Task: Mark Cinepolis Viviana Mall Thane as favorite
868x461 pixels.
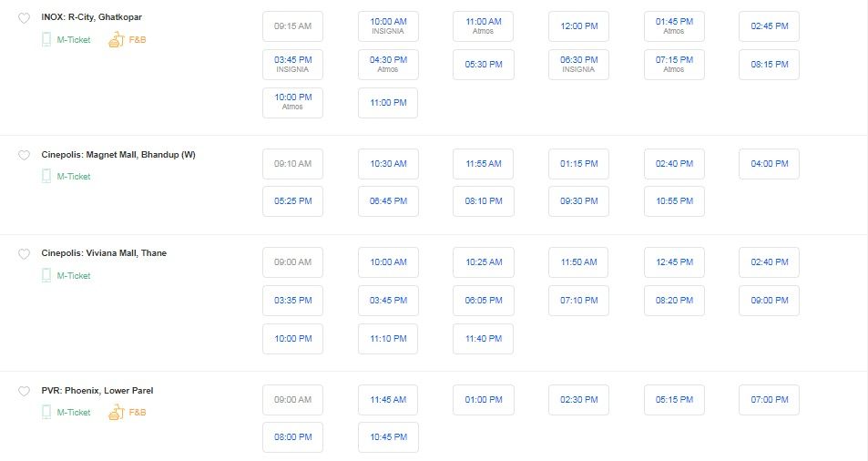Action: tap(24, 254)
